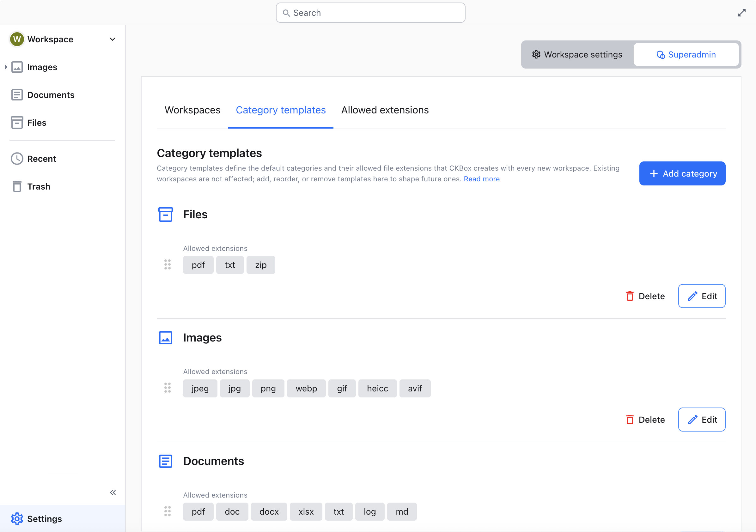Open Documents in the sidebar
Screen dimensions: 756x532
51,95
